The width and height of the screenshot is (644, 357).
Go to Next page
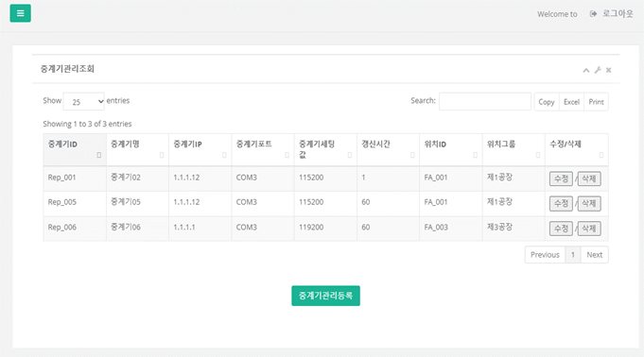point(594,255)
